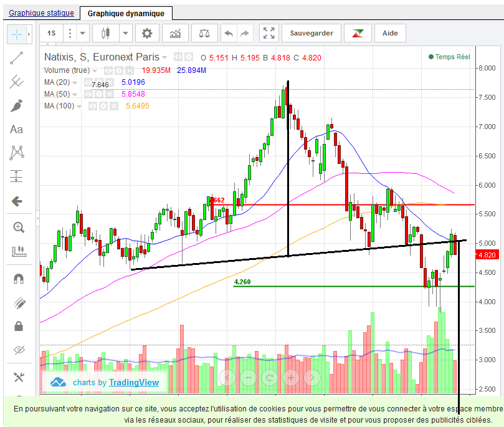Screen dimensions: 504x427
Task: Select the pitchfork drawing tool
Action: (17, 82)
